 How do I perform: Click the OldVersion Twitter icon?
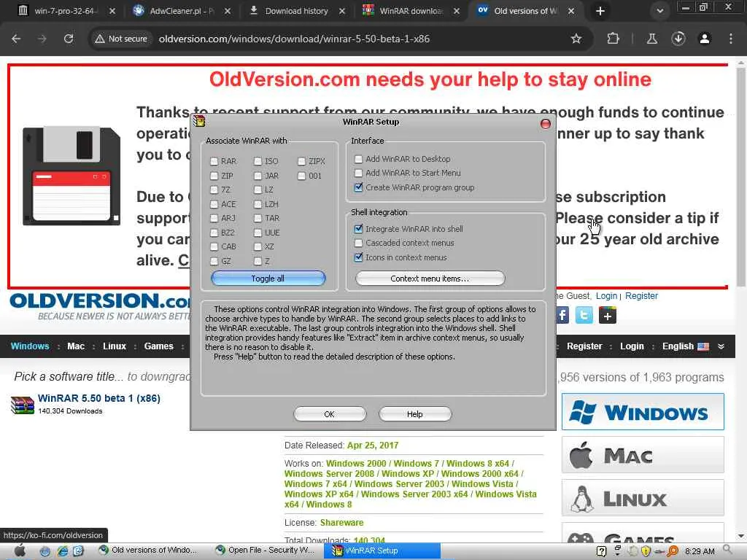click(584, 315)
